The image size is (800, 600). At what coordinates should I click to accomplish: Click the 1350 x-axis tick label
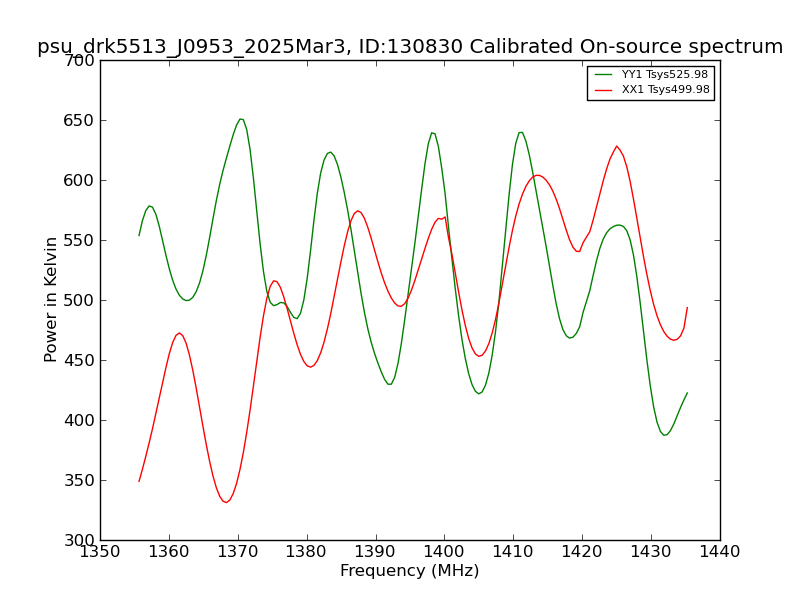pyautogui.click(x=100, y=552)
